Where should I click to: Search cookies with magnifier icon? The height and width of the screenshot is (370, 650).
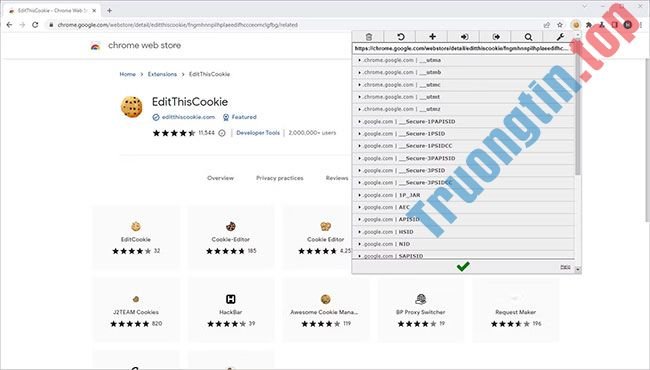(528, 37)
